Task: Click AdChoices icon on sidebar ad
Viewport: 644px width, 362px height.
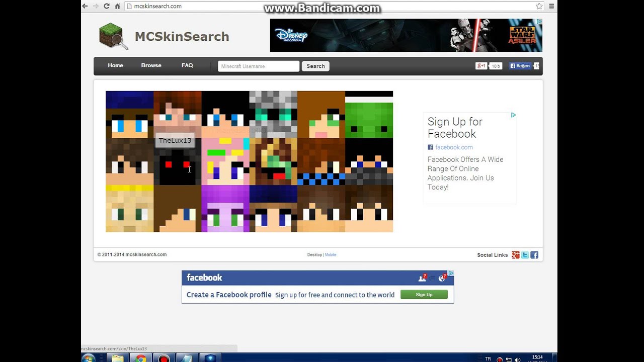Action: 513,115
